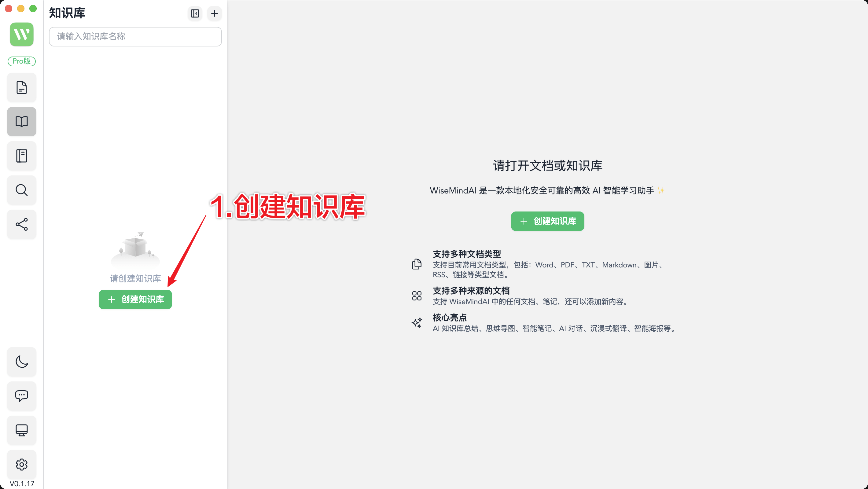The image size is (868, 489).
Task: Select the knowledge base book icon
Action: click(x=22, y=121)
